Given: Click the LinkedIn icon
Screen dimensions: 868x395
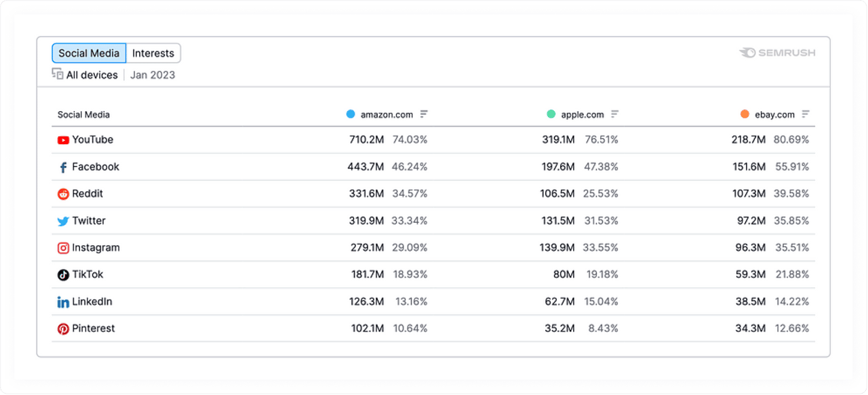Looking at the screenshot, I should tap(62, 302).
